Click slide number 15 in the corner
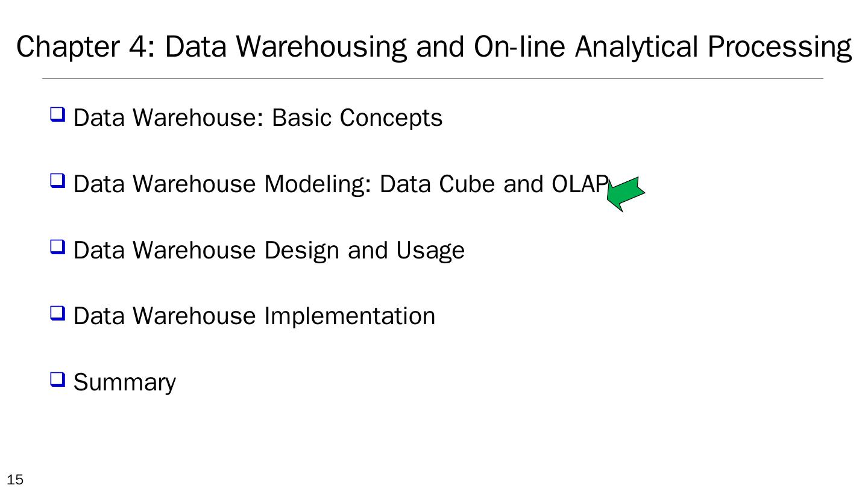 coord(11,480)
